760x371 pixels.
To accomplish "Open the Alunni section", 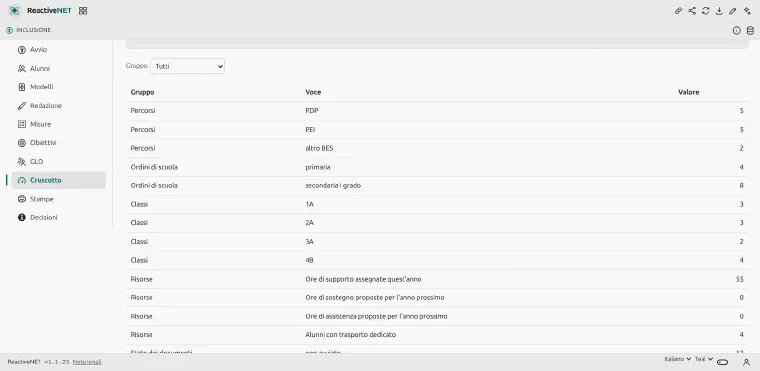I will (x=59, y=68).
